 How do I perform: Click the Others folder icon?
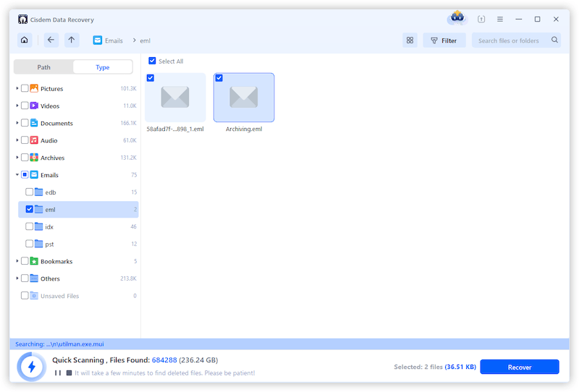(34, 278)
